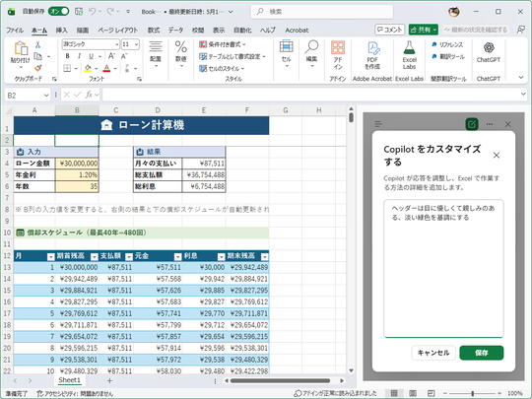
Task: Open the 数式 (Formulas) tab
Action: [x=154, y=31]
